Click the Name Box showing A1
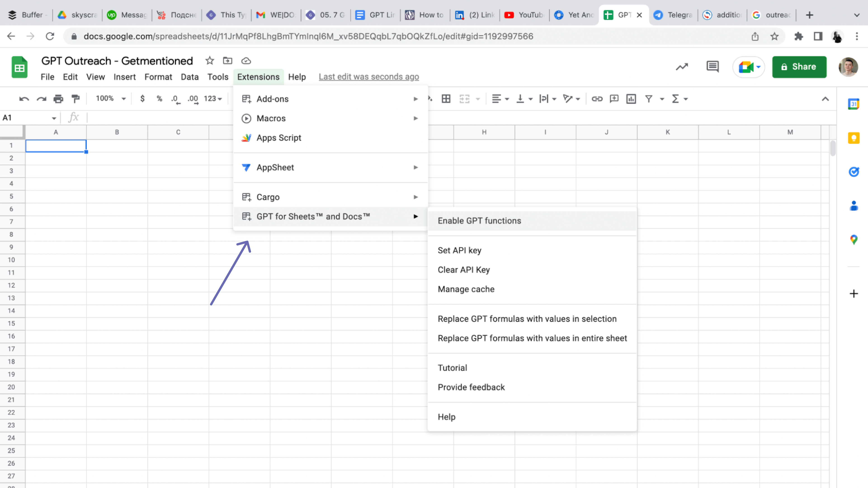Image resolution: width=868 pixels, height=488 pixels. point(29,117)
